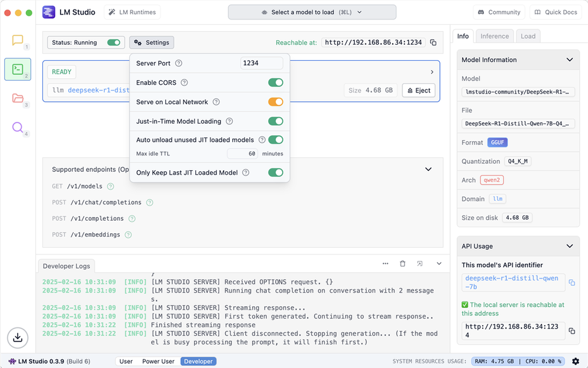The height and width of the screenshot is (368, 588).
Task: Collapse the API Usage section
Action: click(570, 246)
